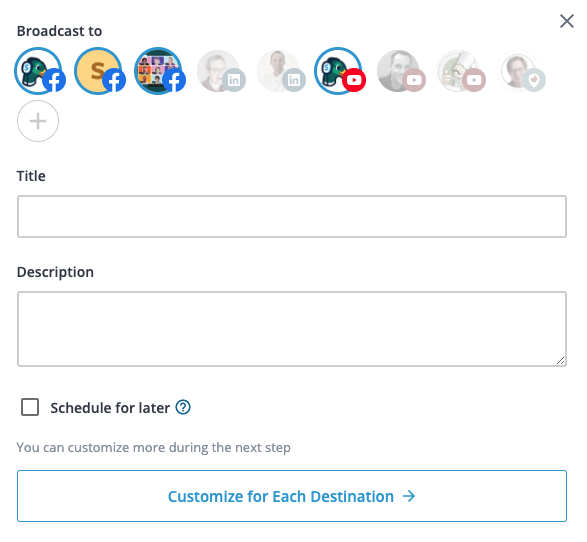The image size is (587, 542).
Task: Focus the Description text area
Action: [292, 329]
